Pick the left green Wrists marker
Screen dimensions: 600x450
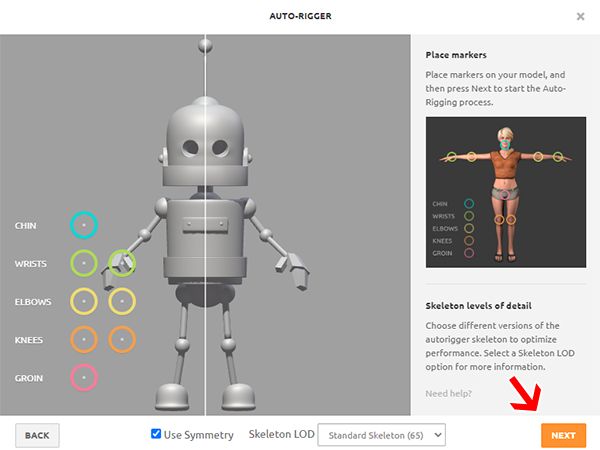tap(84, 264)
